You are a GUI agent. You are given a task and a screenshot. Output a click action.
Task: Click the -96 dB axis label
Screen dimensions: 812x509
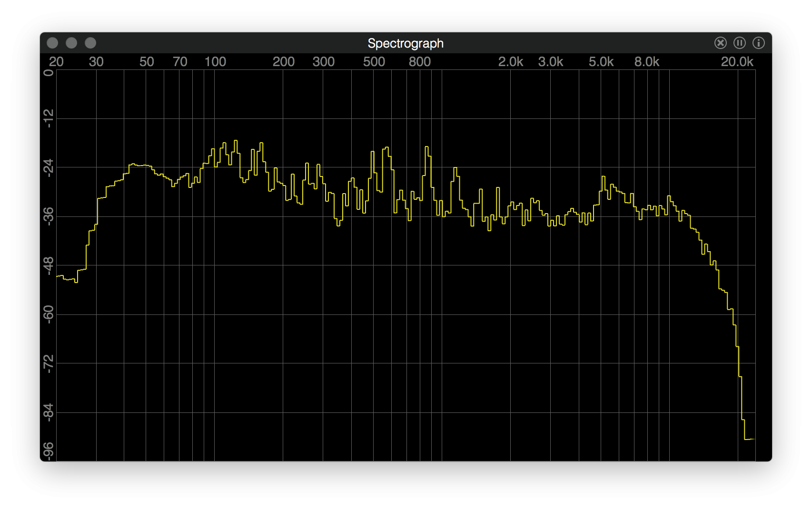coord(48,451)
